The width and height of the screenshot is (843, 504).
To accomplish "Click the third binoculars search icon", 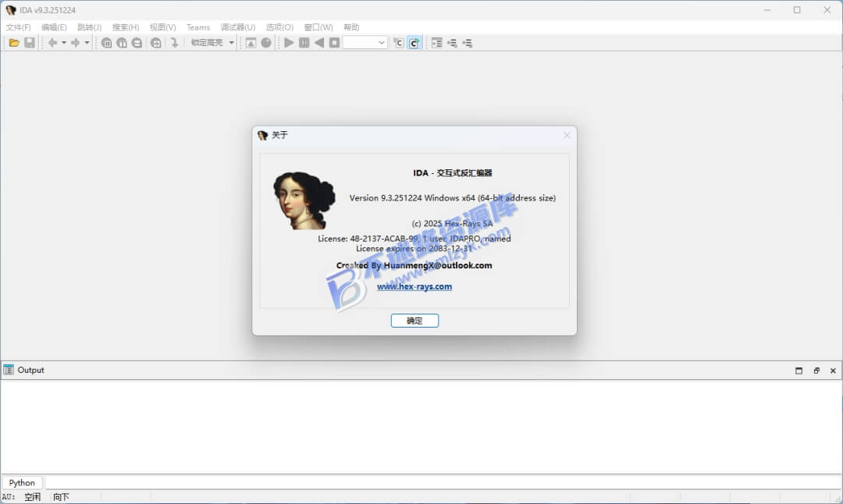I will 137,43.
